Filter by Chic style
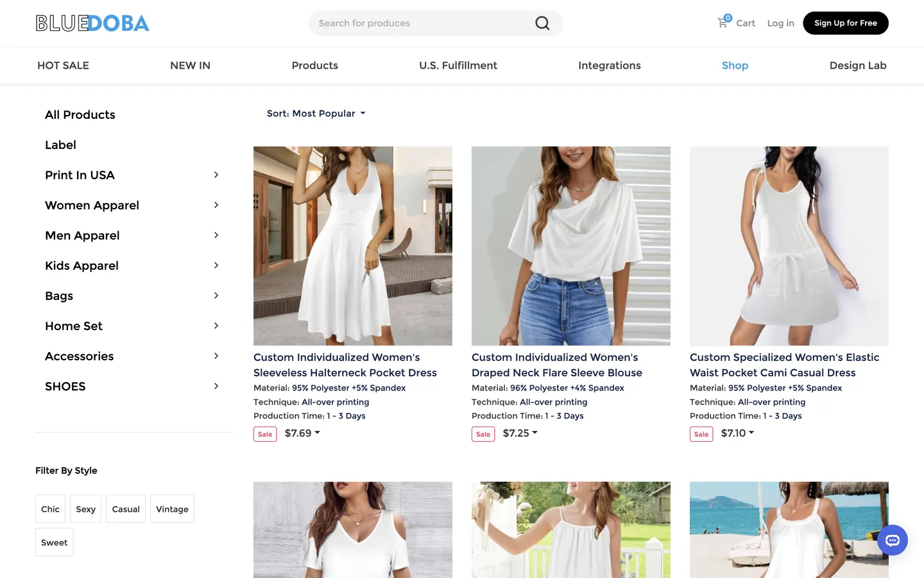The image size is (924, 578). [50, 509]
